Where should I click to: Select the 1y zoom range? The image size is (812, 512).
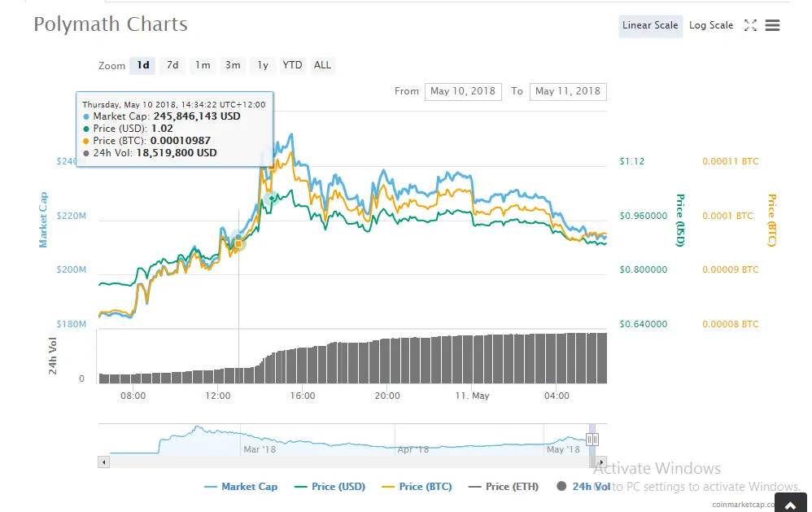coord(263,65)
